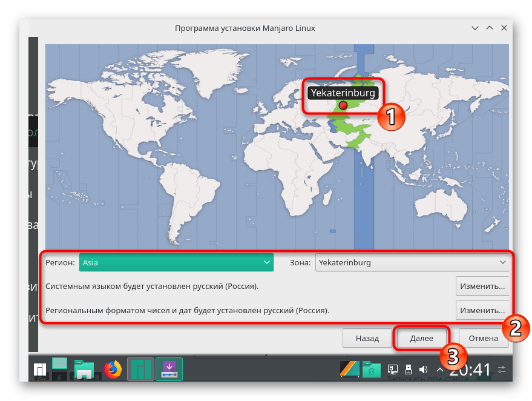Open the trash folder tray icon
532x401 pixels.
point(371,369)
